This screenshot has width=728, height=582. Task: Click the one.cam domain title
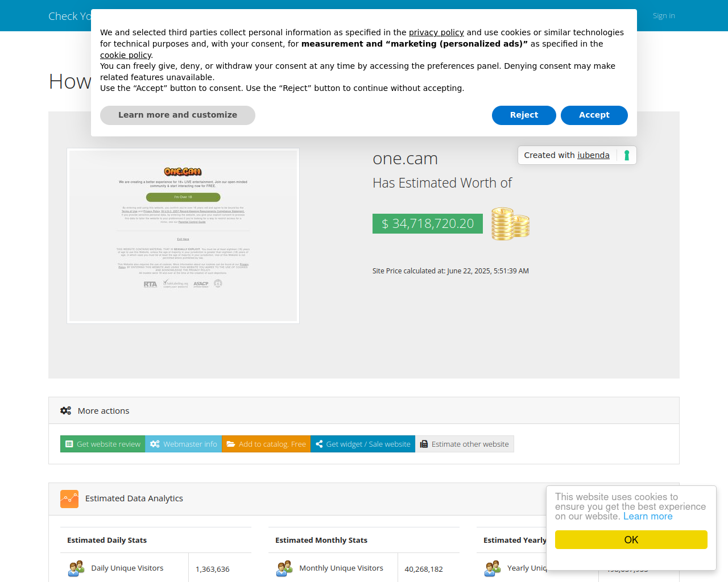tap(405, 159)
